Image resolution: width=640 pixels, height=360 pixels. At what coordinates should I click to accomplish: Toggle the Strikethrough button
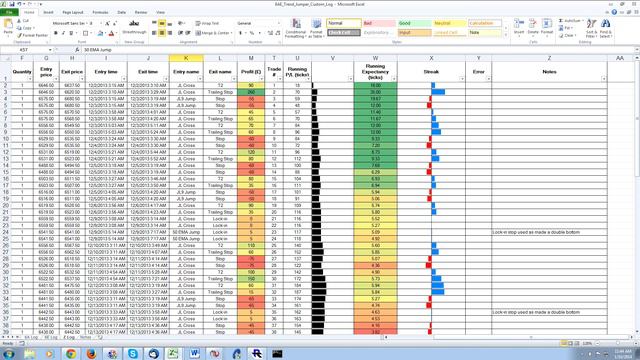click(x=134, y=27)
